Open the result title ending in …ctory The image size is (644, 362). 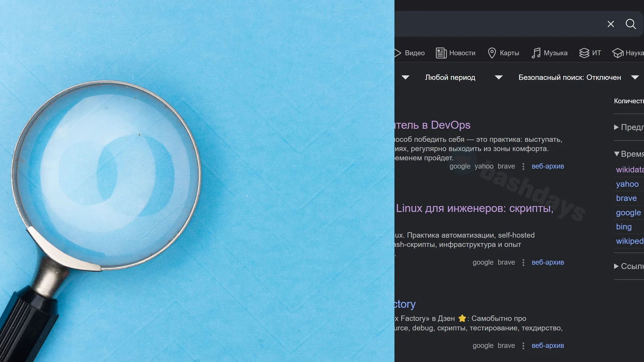(x=405, y=304)
